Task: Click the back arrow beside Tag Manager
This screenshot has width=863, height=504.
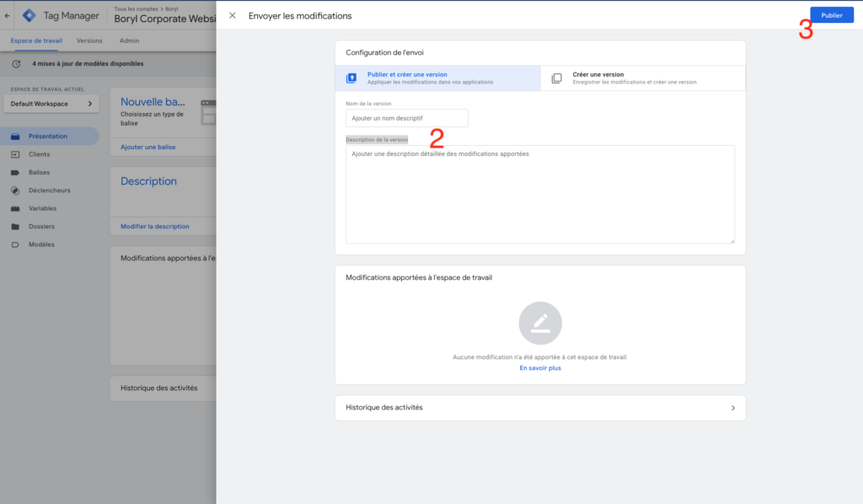Action: point(7,16)
